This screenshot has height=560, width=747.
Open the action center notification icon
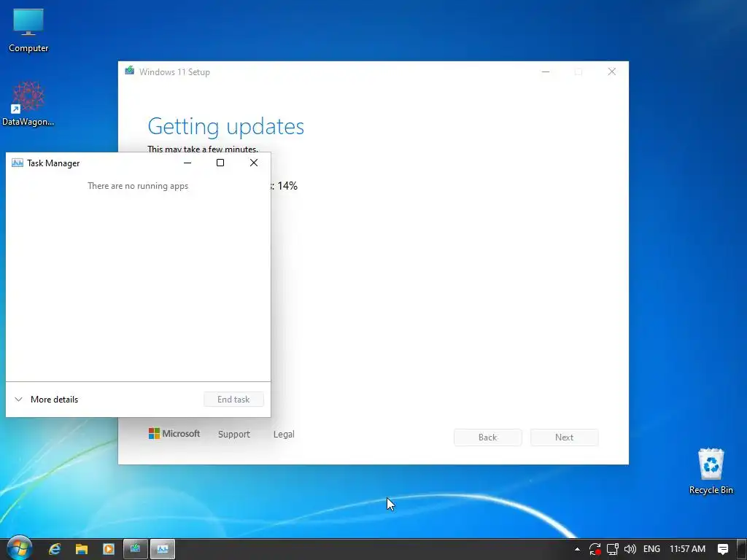click(x=723, y=549)
